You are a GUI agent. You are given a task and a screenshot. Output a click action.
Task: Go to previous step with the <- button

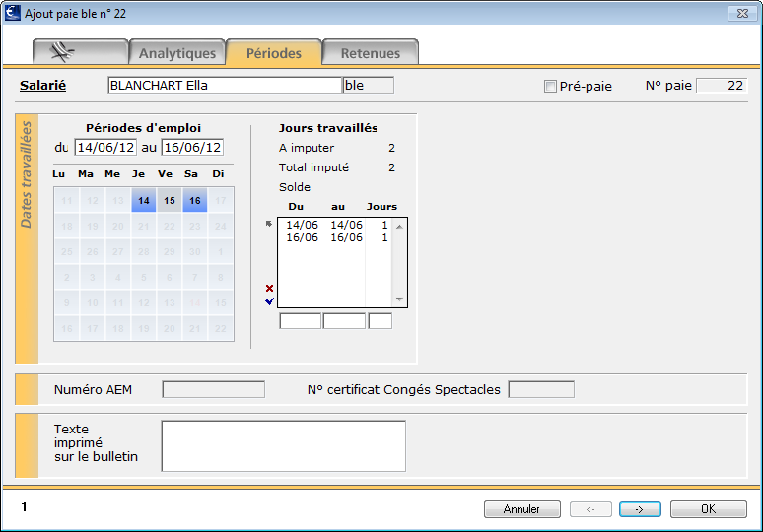pos(590,509)
